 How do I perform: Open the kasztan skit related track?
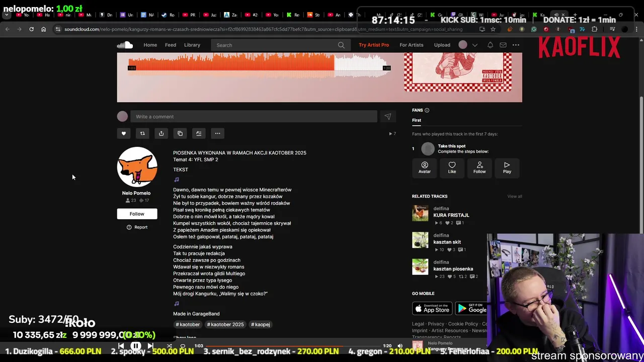click(447, 242)
